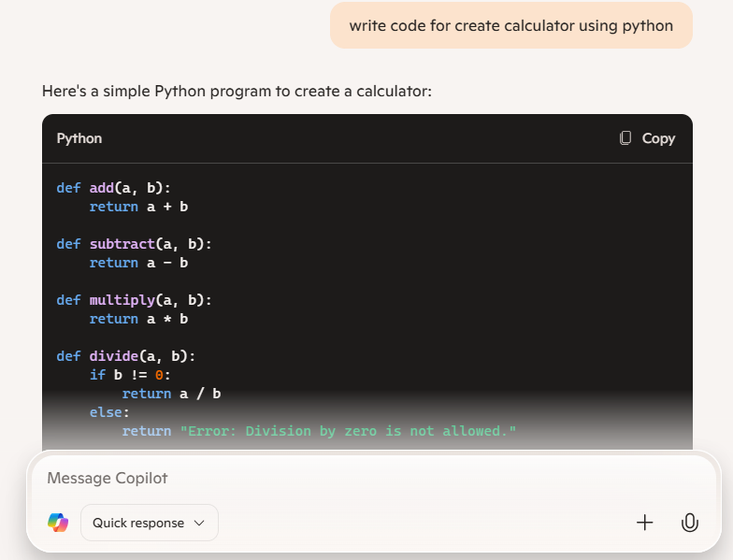Click the Division by zero error string
733x560 pixels.
(x=348, y=431)
